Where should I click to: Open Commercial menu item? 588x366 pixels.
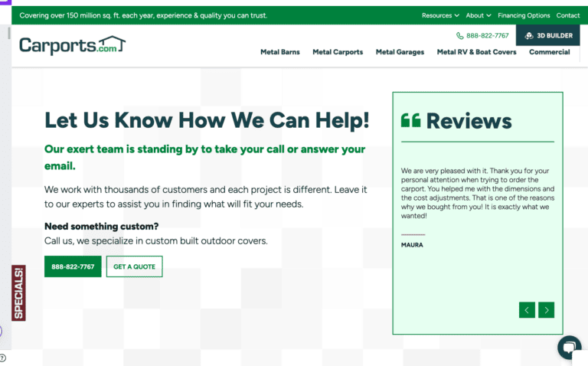pyautogui.click(x=550, y=52)
